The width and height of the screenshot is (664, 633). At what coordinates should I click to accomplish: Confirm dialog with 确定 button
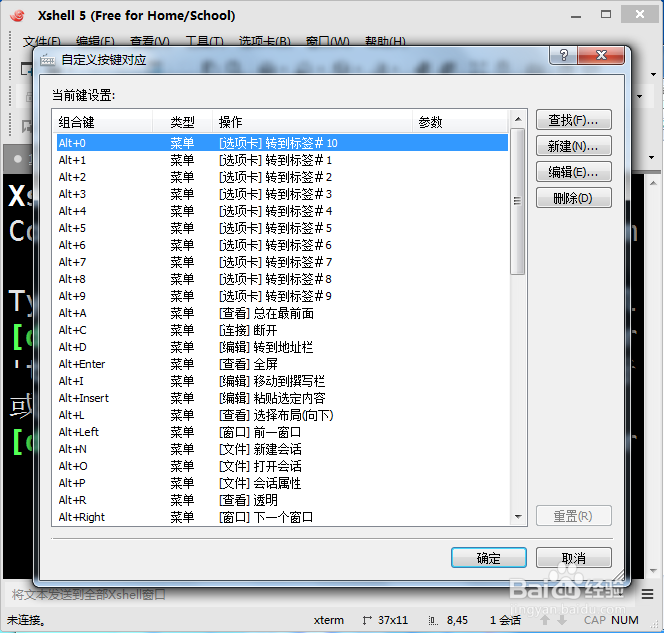click(489, 558)
